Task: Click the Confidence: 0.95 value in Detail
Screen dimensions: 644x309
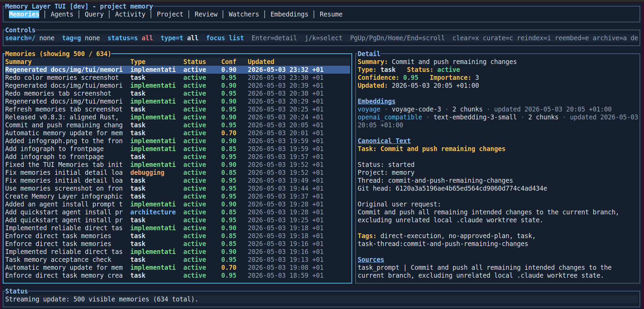Action: [x=388, y=77]
